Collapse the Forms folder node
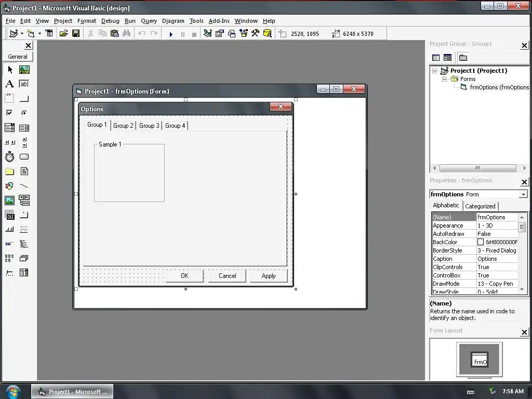 (x=445, y=79)
